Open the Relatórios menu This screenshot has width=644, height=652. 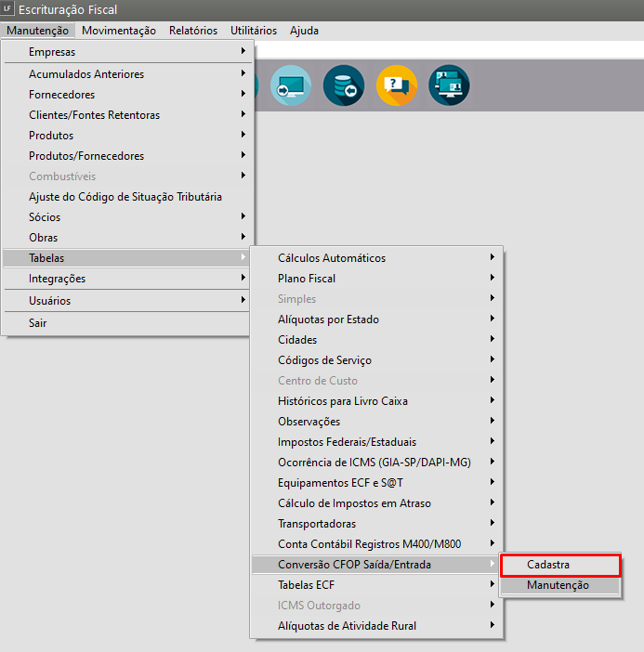(193, 31)
